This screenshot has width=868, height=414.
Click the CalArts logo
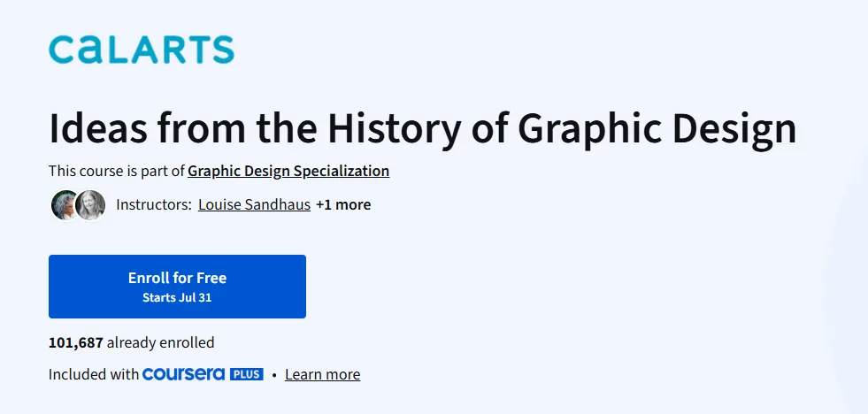pyautogui.click(x=142, y=50)
